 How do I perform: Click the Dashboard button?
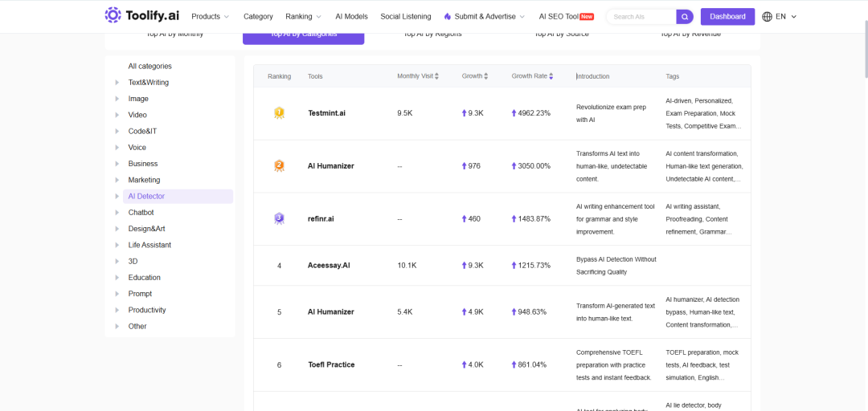coord(727,17)
